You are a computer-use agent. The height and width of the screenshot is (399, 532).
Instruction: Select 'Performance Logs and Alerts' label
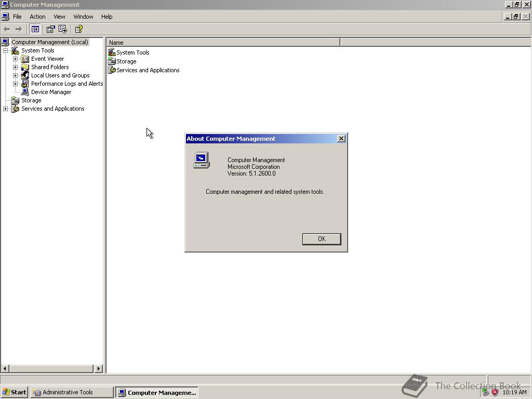pyautogui.click(x=67, y=84)
